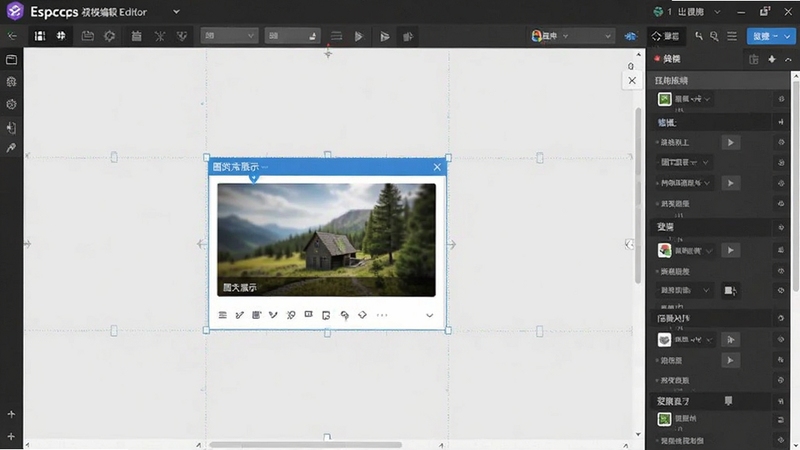Open the files panel in left sidebar
The height and width of the screenshot is (450, 800).
click(11, 60)
